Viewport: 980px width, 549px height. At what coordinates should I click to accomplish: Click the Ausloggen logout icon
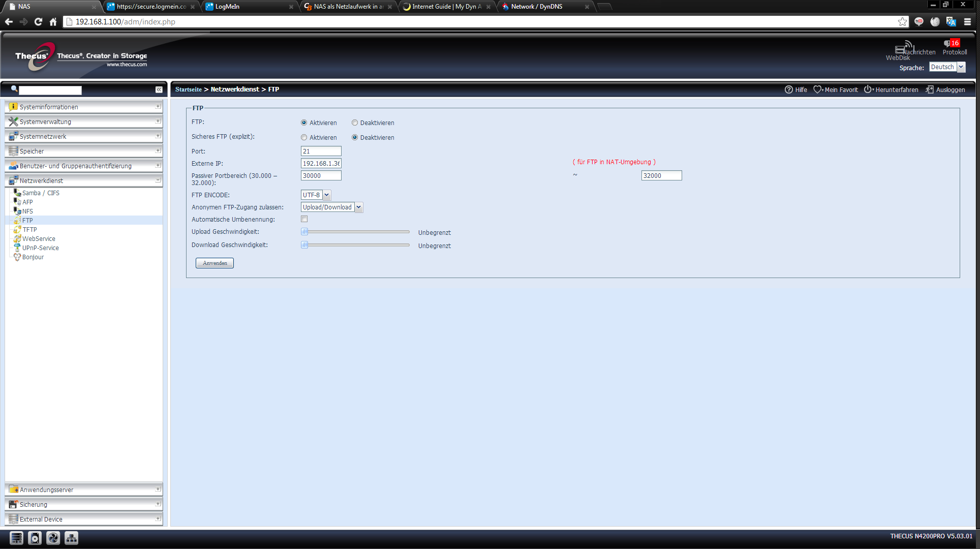930,89
